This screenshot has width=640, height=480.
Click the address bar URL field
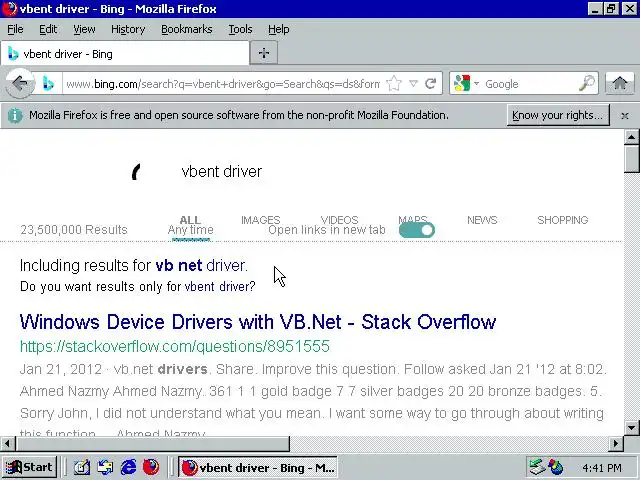pyautogui.click(x=222, y=84)
